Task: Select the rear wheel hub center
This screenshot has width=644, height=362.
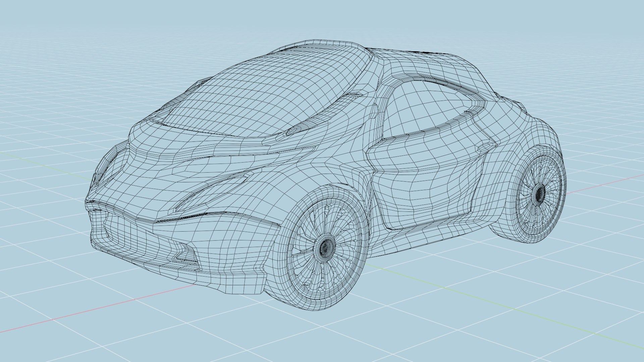Action: pos(540,193)
